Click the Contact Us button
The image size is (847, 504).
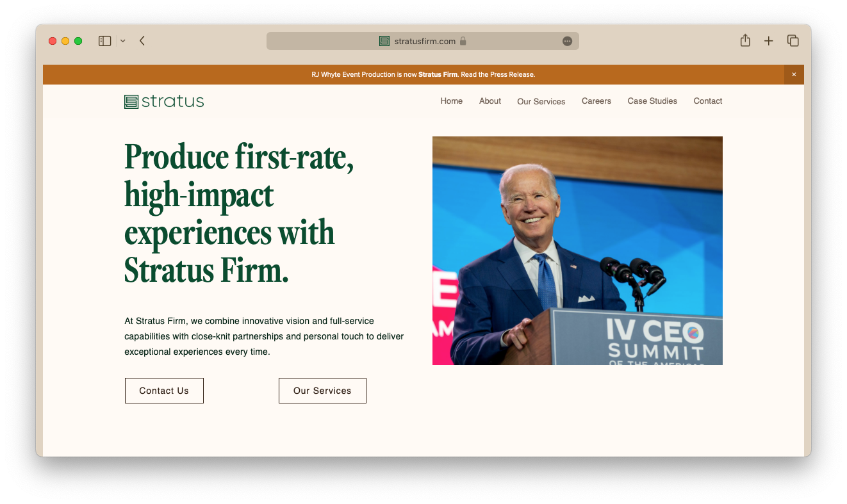[x=164, y=391]
